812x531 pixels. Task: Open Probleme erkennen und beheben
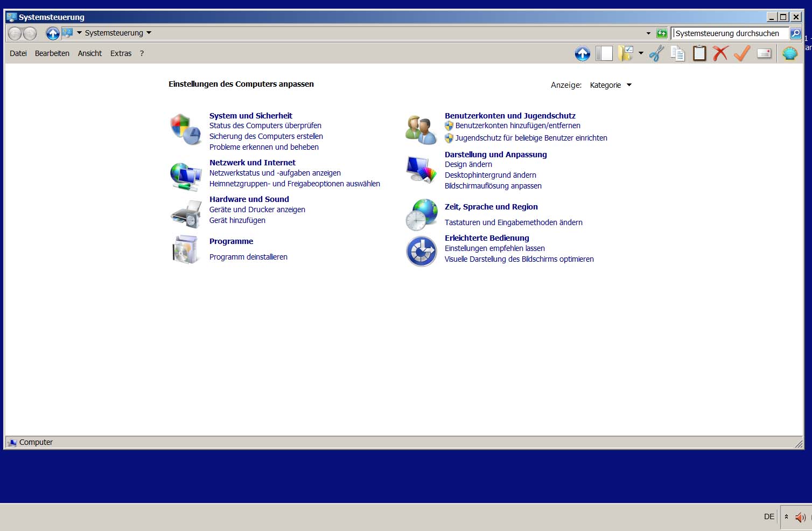tap(264, 147)
